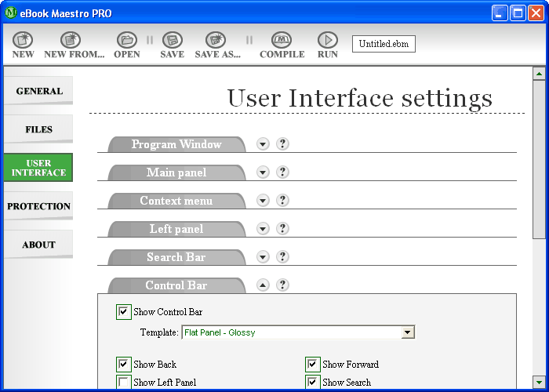Open help for the Program Window section
This screenshot has height=392, width=549.
coord(283,144)
